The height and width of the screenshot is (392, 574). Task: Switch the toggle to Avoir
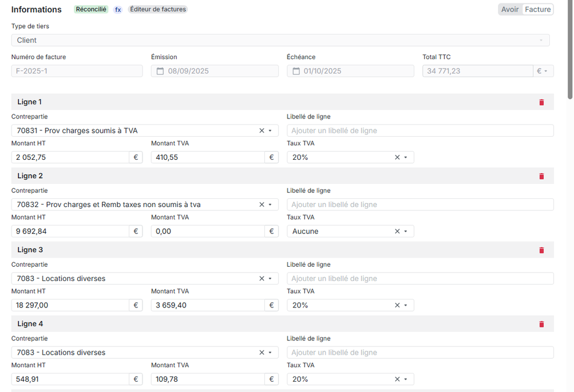510,10
